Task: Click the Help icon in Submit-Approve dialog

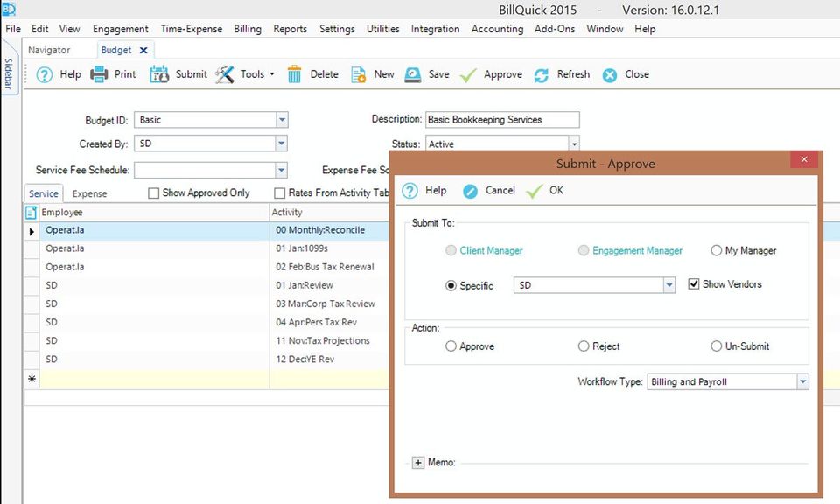Action: (x=409, y=191)
